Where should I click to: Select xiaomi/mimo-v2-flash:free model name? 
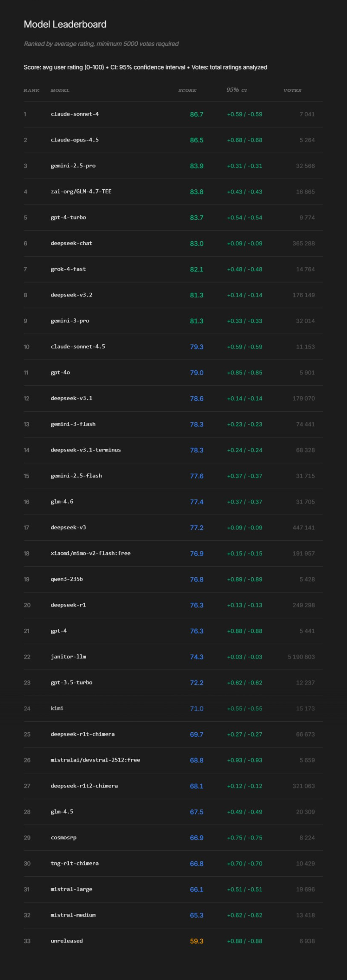(x=91, y=553)
